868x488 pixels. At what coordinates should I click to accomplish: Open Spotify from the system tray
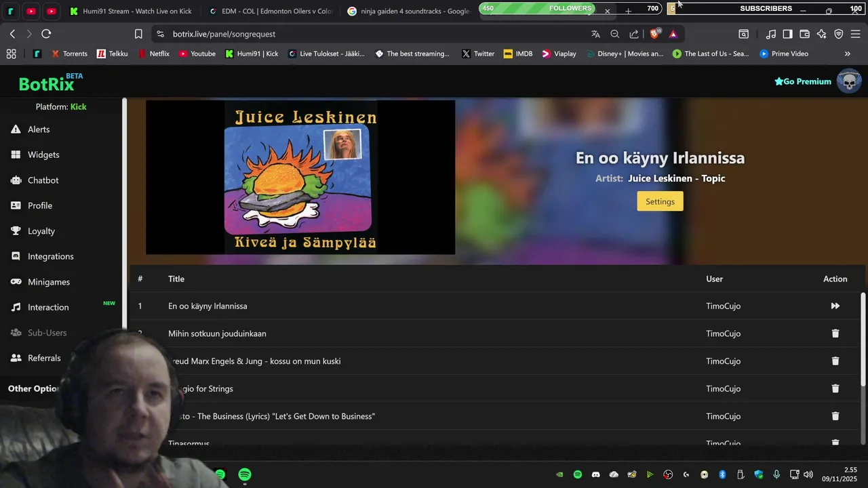[x=578, y=474]
